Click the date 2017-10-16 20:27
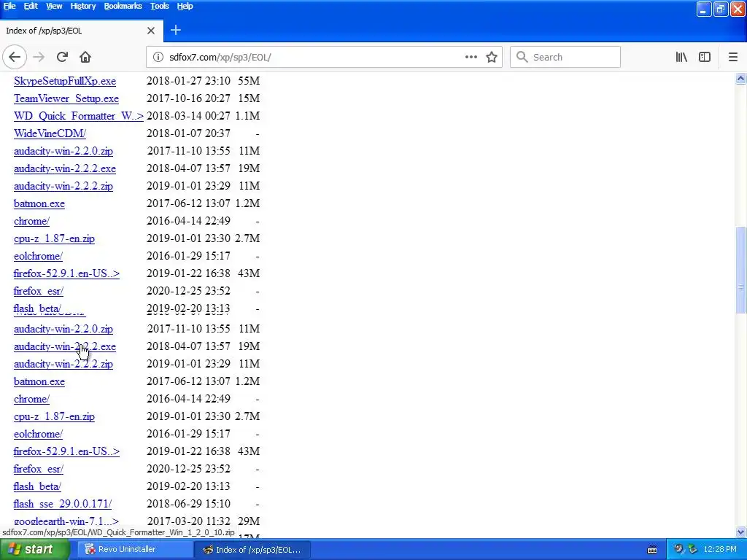 click(188, 98)
